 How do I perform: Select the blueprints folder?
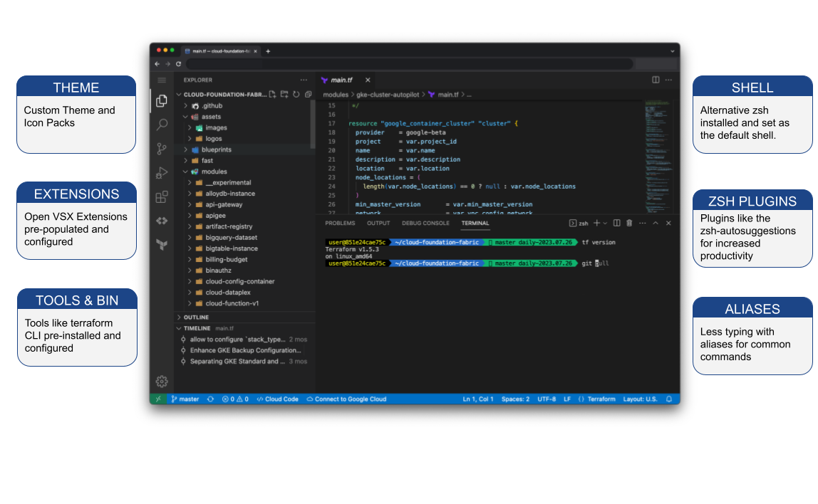[217, 149]
